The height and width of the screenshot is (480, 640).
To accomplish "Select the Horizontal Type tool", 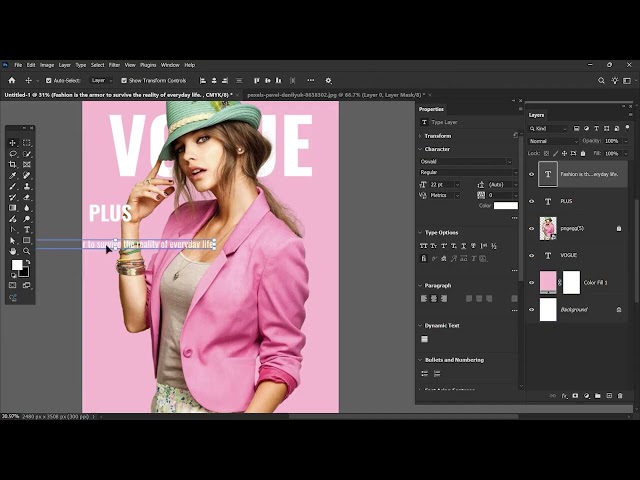I will tap(27, 230).
